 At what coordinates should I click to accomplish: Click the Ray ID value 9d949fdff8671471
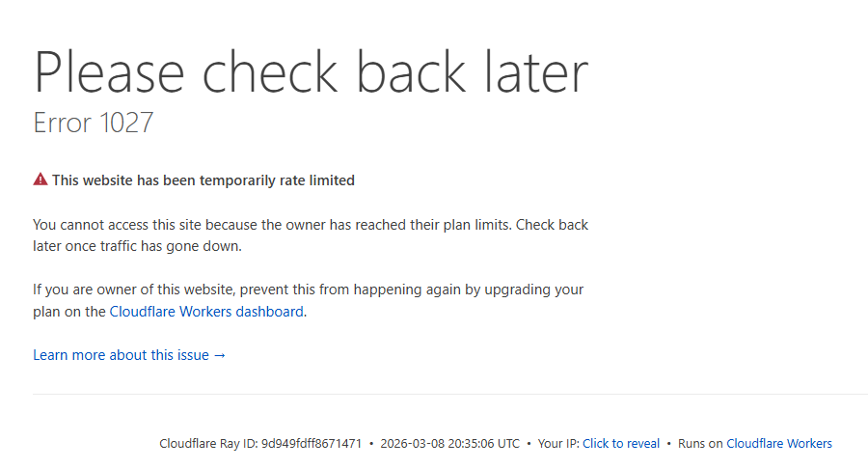312,444
